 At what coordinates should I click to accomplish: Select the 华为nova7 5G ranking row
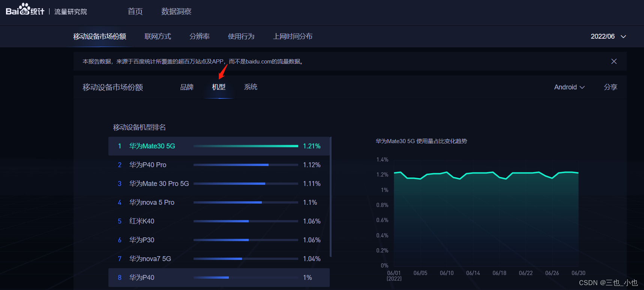click(219, 259)
